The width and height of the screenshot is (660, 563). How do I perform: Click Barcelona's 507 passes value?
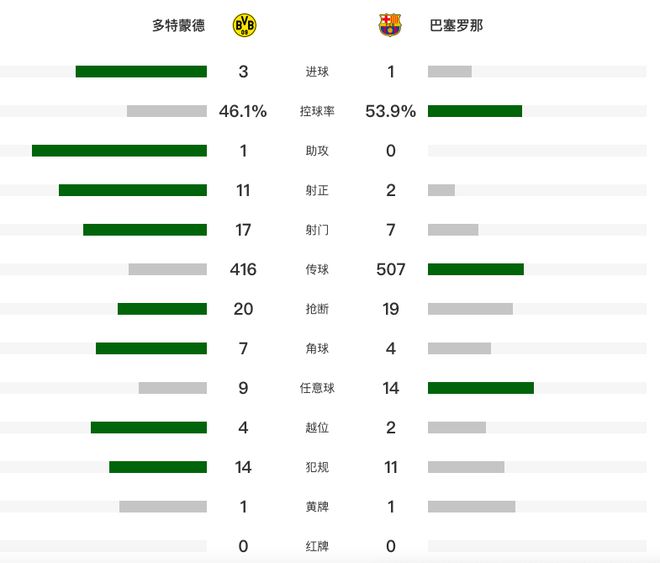pos(391,269)
